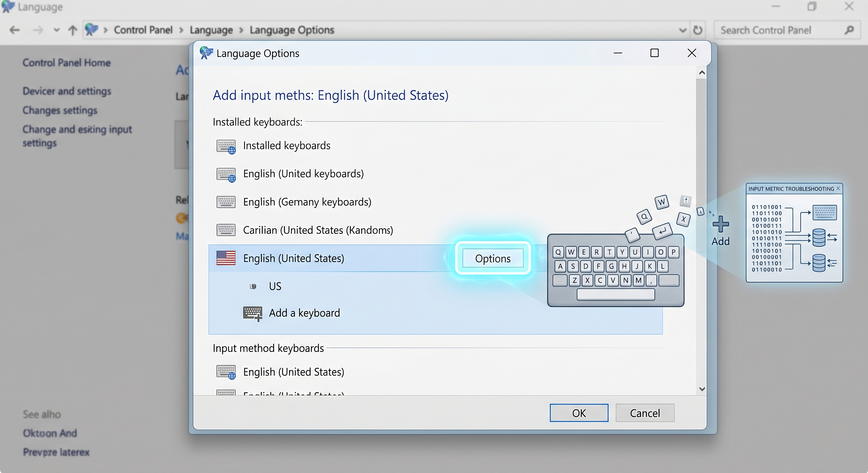This screenshot has height=473, width=868.
Task: Go back using the back arrow
Action: click(14, 30)
